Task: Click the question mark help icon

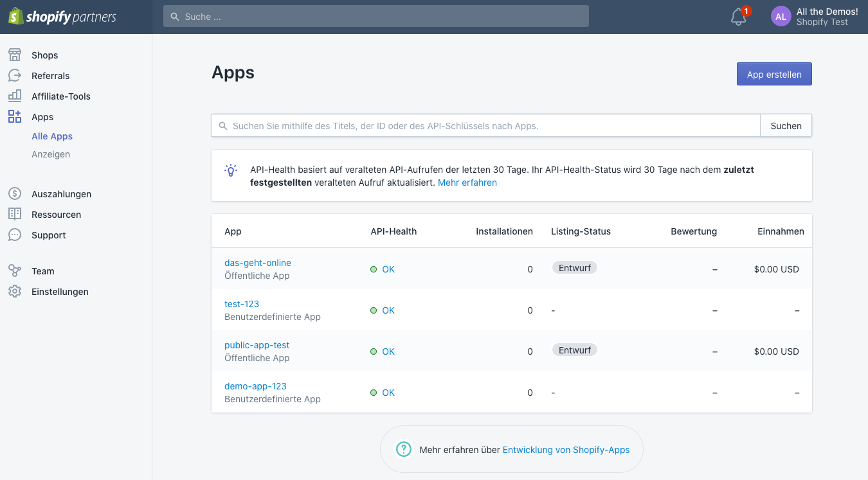Action: pos(403,449)
